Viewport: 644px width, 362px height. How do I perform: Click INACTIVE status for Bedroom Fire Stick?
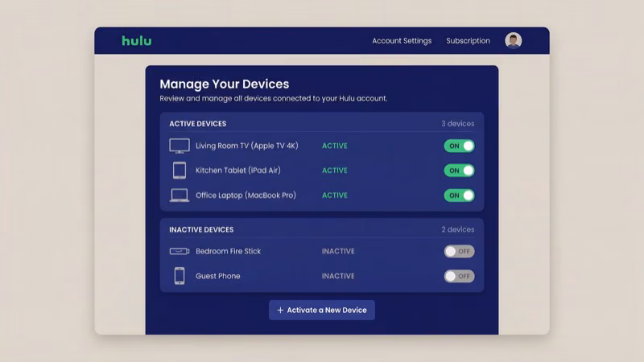coord(338,251)
